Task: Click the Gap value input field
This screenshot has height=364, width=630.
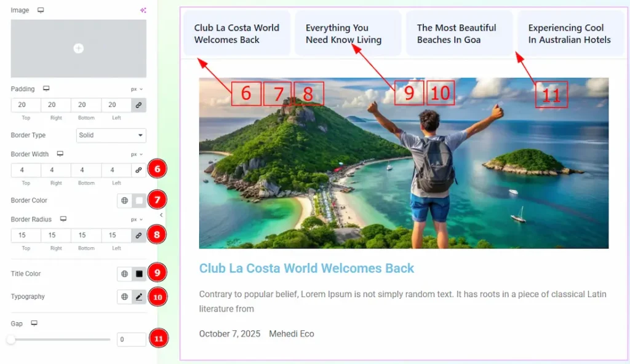Action: 131,339
